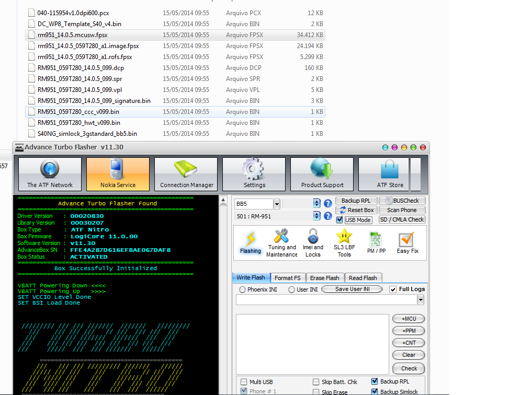The height and width of the screenshot is (395, 532).
Task: Open the ATF Store
Action: pos(390,174)
